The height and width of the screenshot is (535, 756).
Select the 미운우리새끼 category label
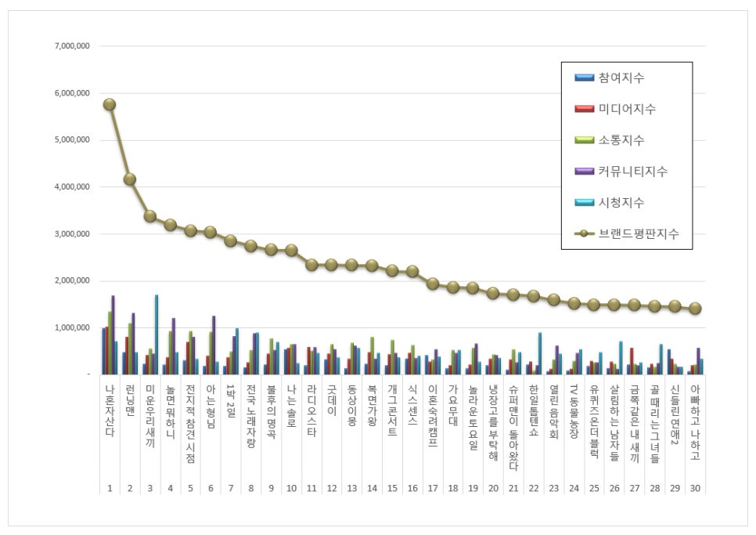click(150, 416)
